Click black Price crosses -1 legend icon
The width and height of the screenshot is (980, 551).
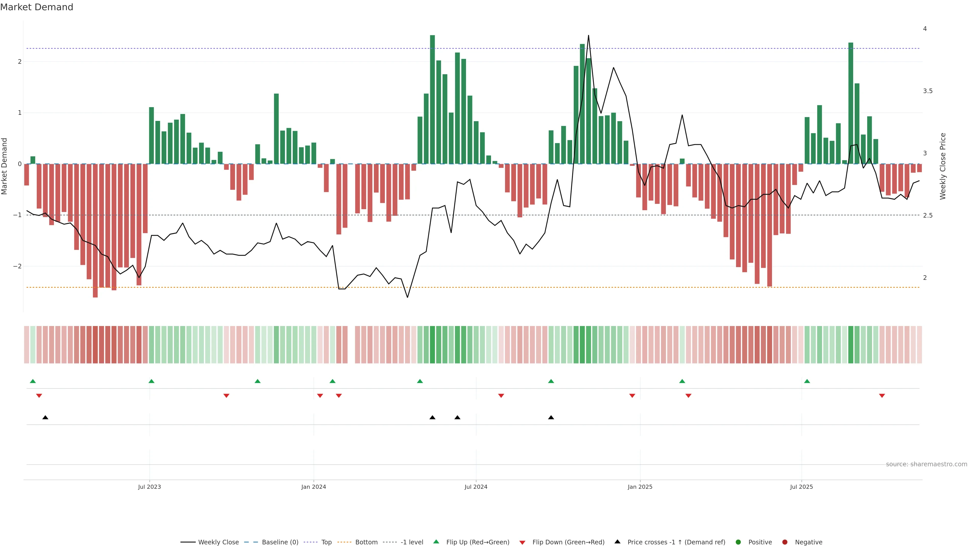pos(617,542)
